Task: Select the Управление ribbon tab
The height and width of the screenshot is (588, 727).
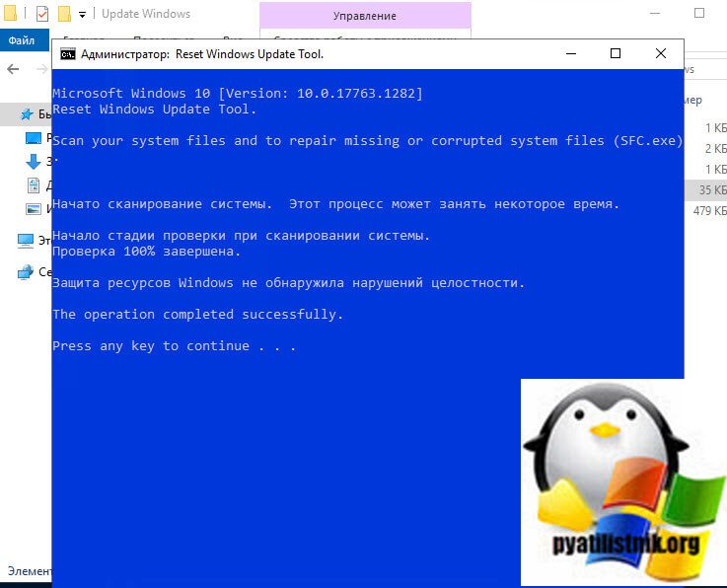Action: (365, 16)
